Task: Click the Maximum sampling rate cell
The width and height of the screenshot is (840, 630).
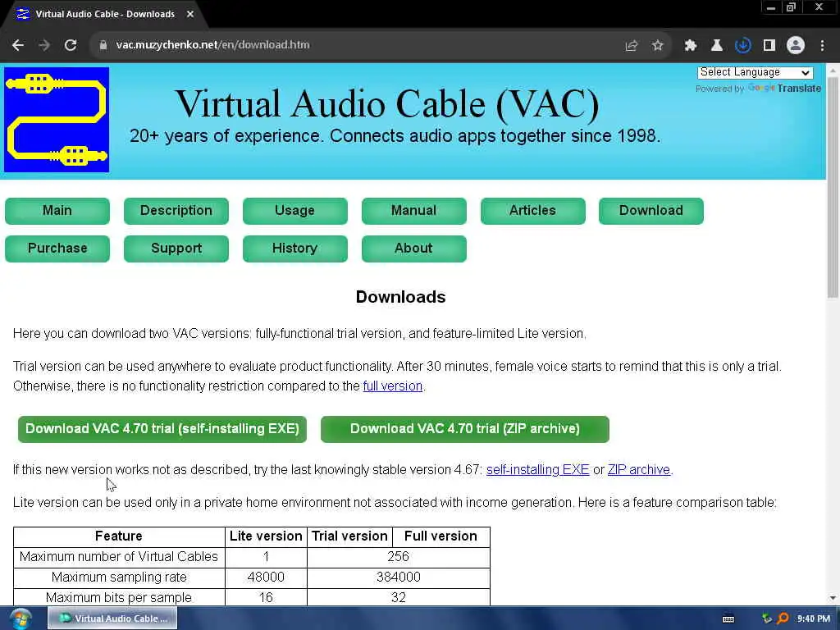Action: (119, 577)
